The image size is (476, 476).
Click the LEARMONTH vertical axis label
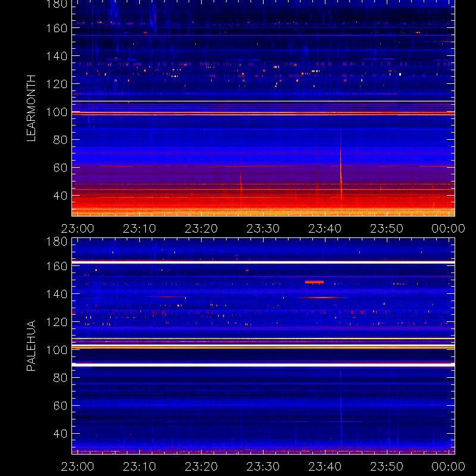coord(32,108)
